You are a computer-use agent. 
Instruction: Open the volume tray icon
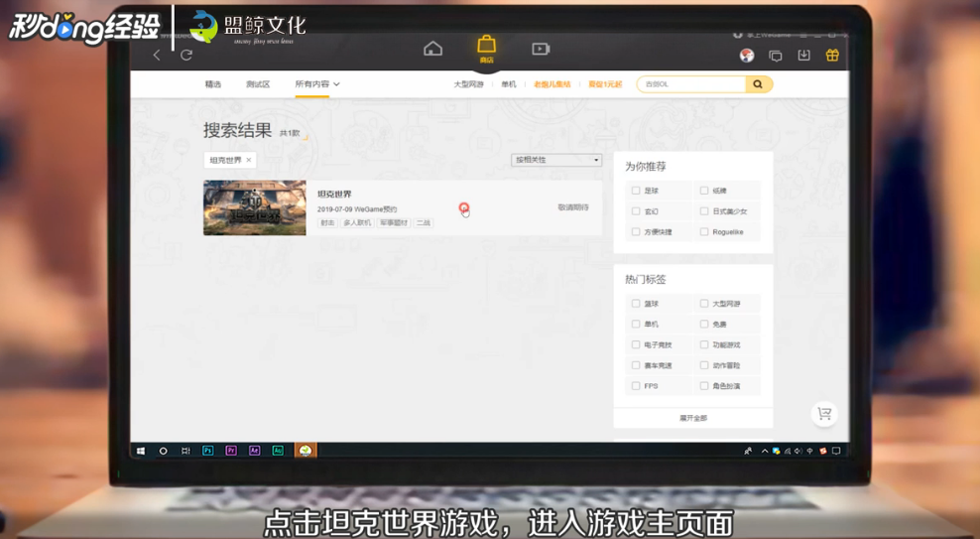pyautogui.click(x=798, y=451)
